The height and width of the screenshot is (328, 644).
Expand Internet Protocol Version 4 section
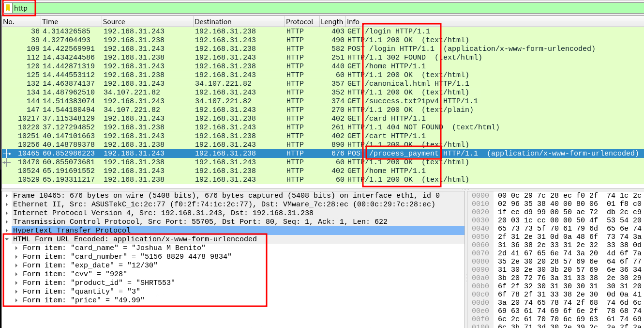pyautogui.click(x=6, y=213)
